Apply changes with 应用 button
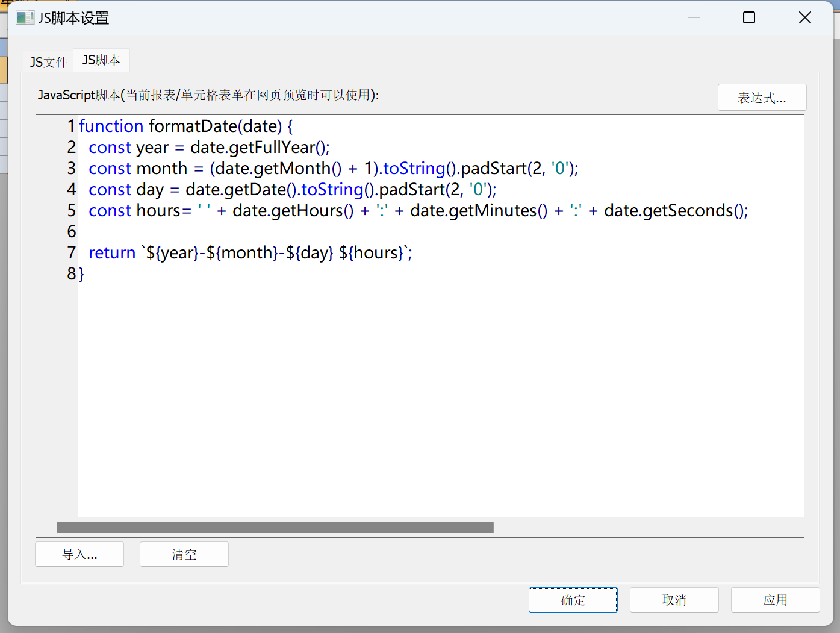This screenshot has height=633, width=840. [x=775, y=600]
